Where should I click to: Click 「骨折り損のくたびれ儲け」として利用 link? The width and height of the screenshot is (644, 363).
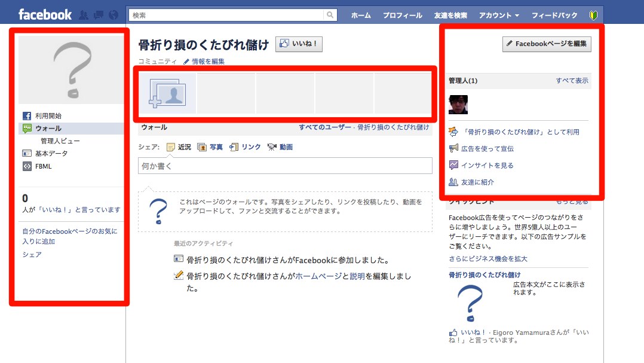[x=520, y=132]
